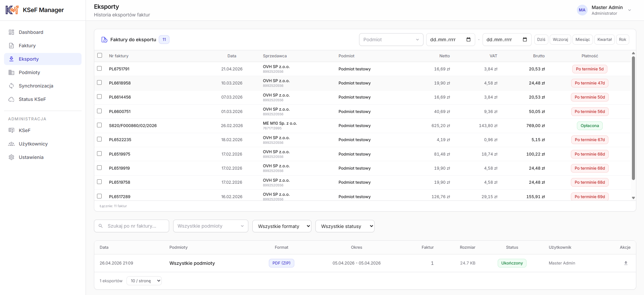Click the 769,00 zł brutto amount

coord(536,126)
